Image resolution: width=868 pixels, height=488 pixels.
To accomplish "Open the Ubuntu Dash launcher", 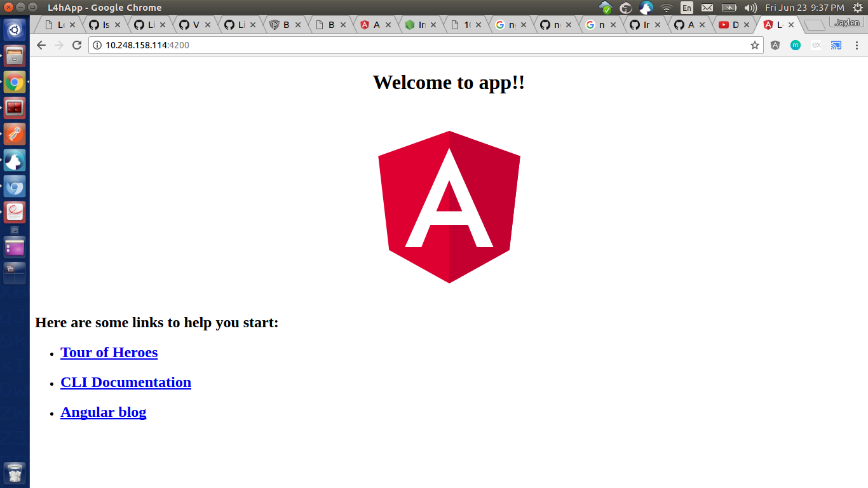I will 15,29.
